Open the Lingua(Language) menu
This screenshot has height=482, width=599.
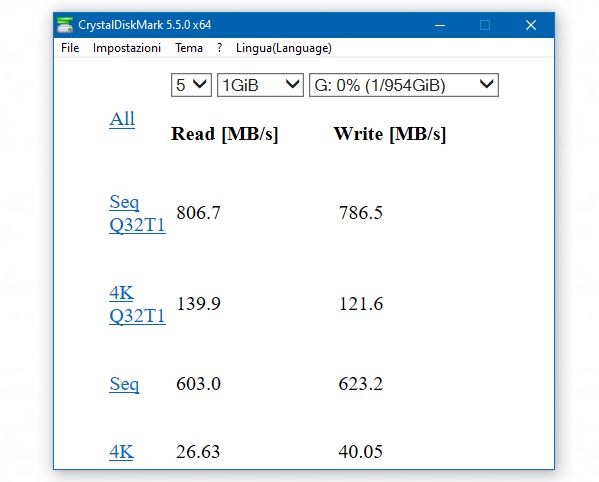[283, 48]
